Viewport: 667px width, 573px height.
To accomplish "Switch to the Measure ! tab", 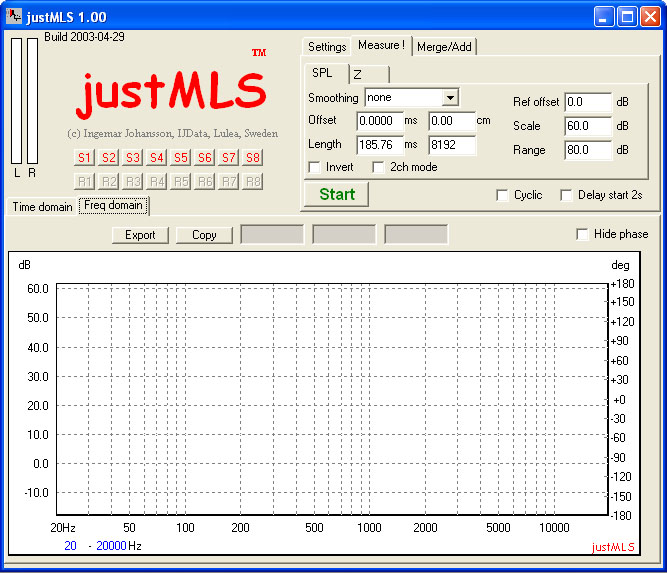I will pyautogui.click(x=381, y=45).
